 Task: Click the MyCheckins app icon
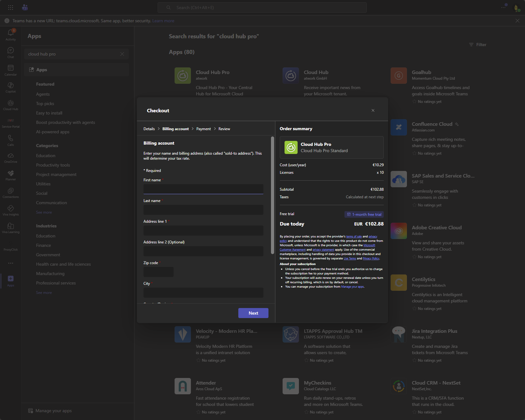(291, 386)
